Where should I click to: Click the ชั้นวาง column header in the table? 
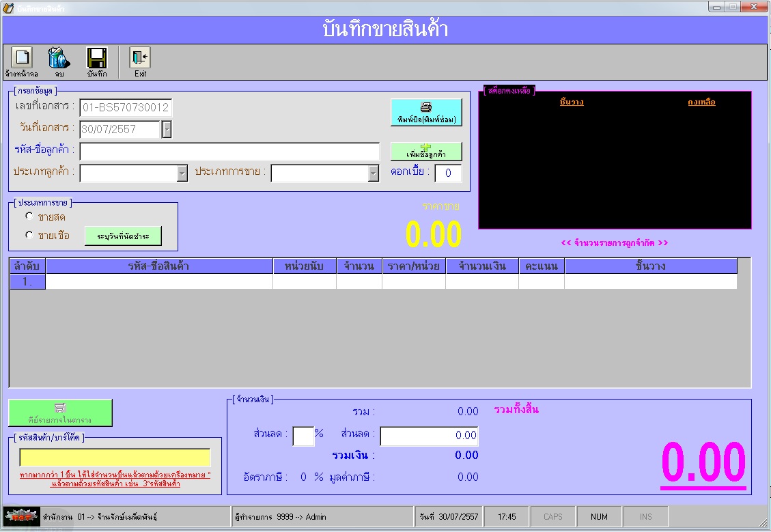pyautogui.click(x=651, y=266)
